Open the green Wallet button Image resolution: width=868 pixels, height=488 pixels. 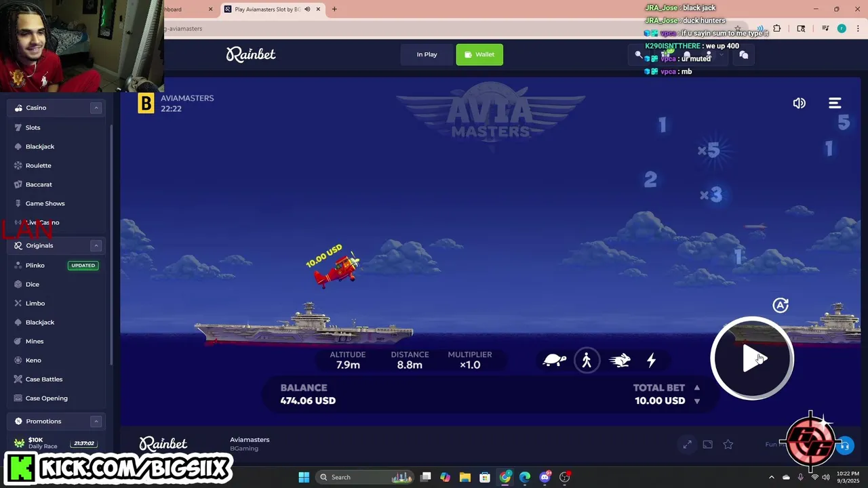click(x=479, y=54)
